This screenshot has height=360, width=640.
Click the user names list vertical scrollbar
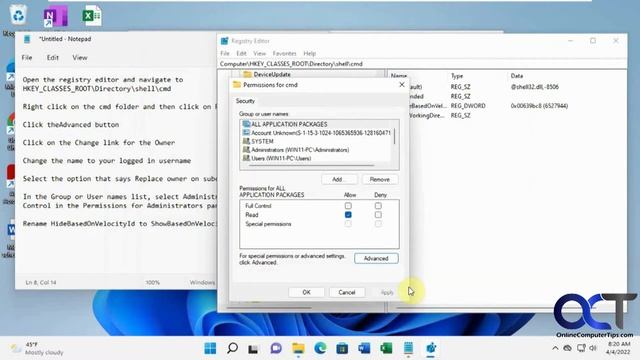click(394, 137)
